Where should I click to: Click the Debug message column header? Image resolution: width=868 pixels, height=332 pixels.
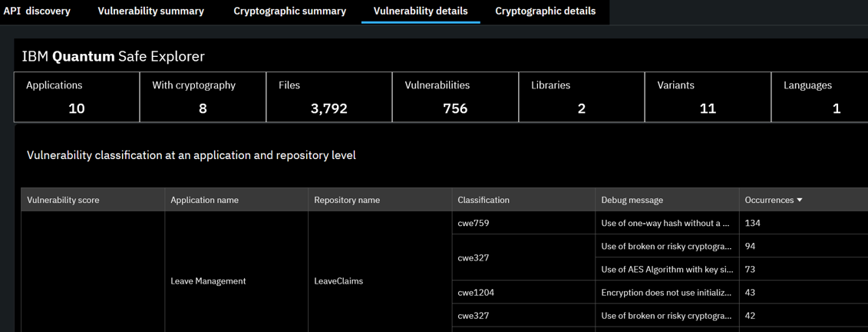(x=632, y=200)
